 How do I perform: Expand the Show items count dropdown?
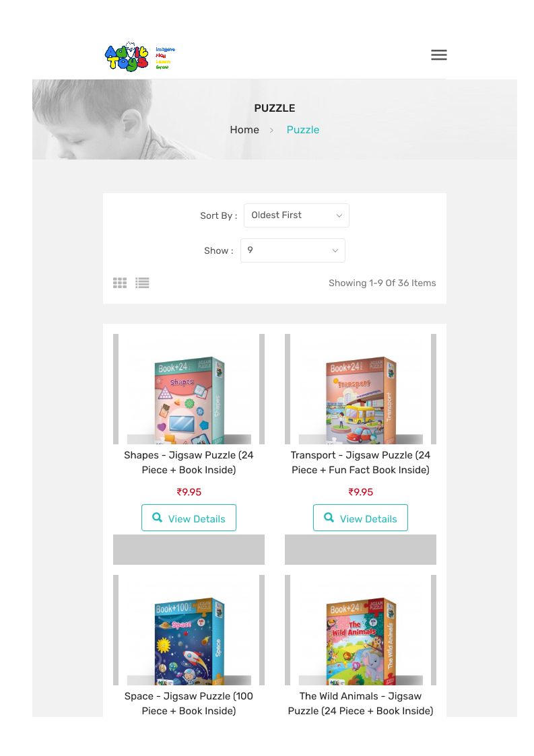[292, 250]
